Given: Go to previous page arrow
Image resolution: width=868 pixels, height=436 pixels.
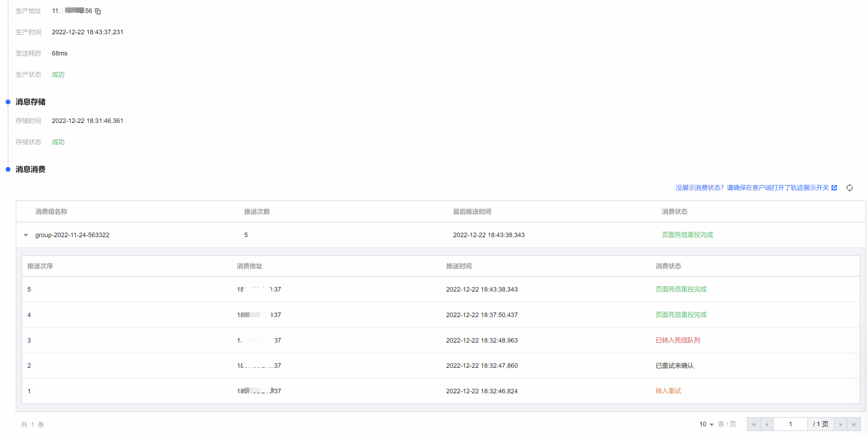Looking at the screenshot, I should coord(766,424).
